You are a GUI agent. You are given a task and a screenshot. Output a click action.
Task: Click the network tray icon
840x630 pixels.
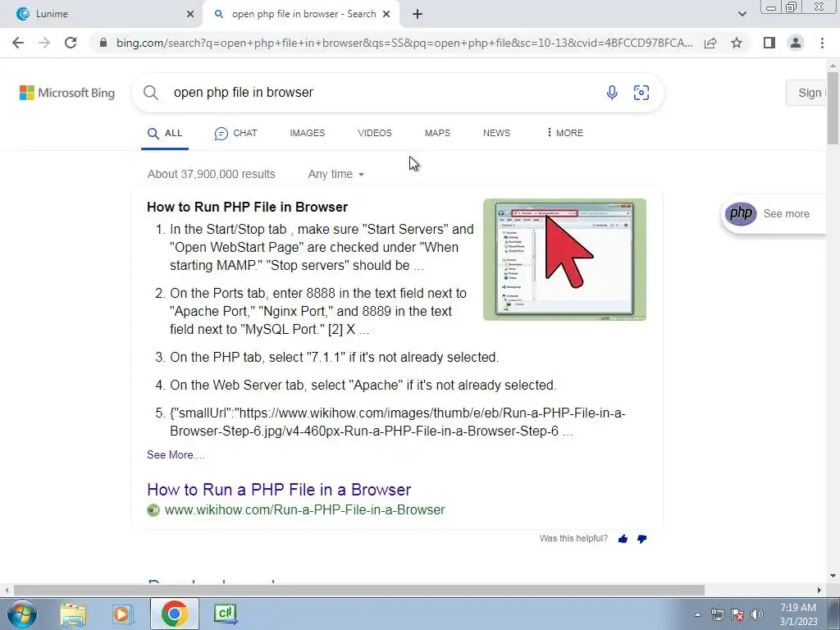pyautogui.click(x=717, y=614)
